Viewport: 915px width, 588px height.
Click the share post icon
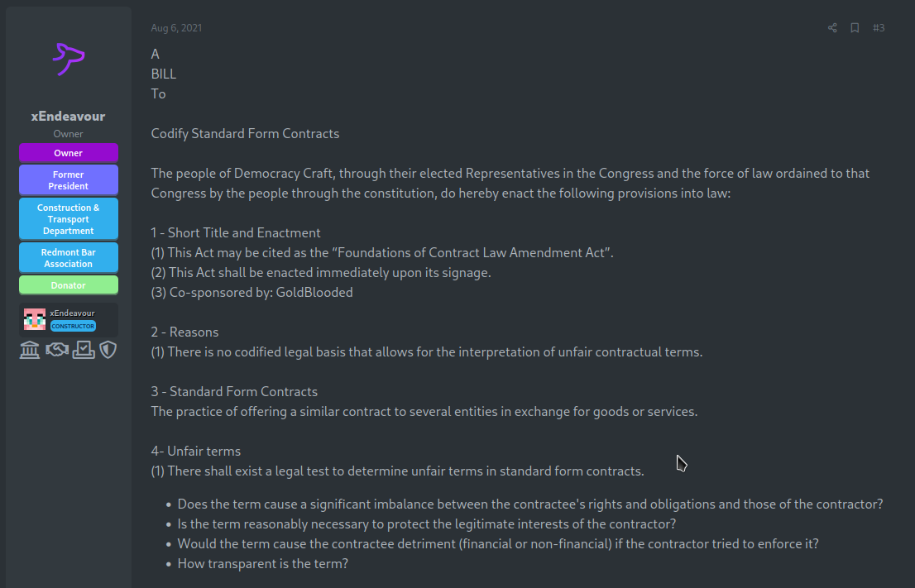click(832, 28)
